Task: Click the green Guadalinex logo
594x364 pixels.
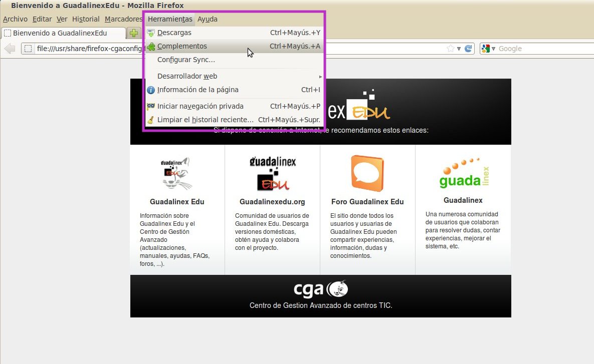Action: click(463, 174)
